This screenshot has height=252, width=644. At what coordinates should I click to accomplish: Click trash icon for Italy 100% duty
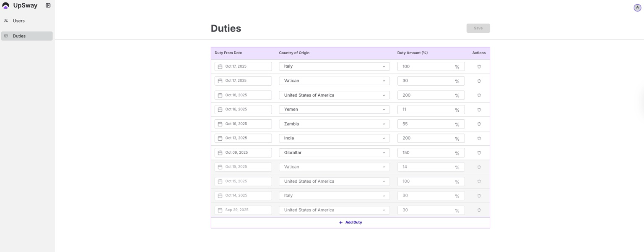point(479,66)
